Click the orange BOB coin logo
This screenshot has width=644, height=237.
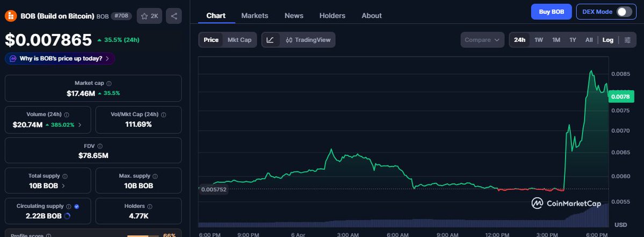pos(10,16)
